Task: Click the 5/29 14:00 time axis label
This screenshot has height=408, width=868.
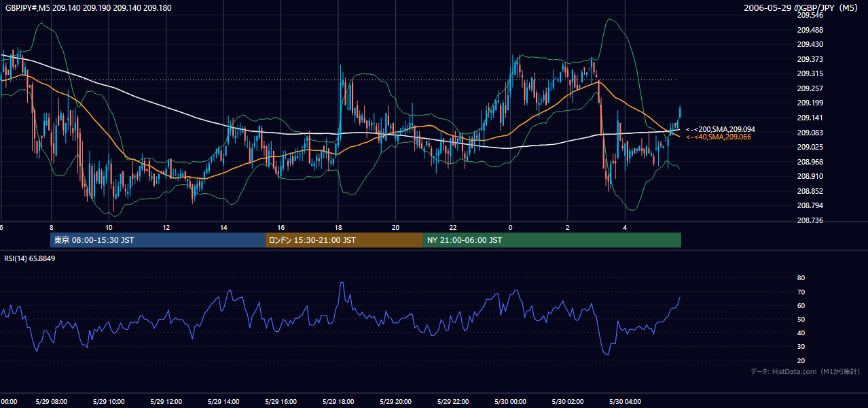Action: pos(223,402)
